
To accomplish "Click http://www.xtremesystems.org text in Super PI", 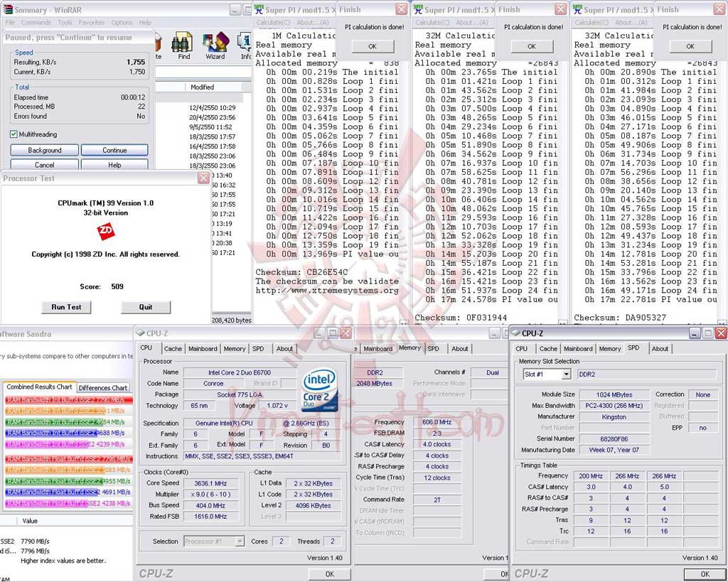I will 327,291.
